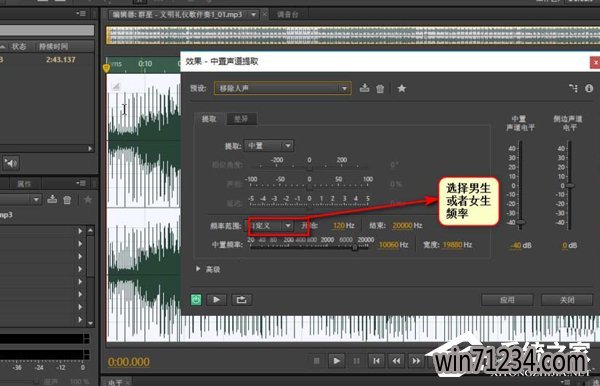Image resolution: width=600 pixels, height=386 pixels.
Task: Rewind using the transport controls
Action: tap(396, 361)
